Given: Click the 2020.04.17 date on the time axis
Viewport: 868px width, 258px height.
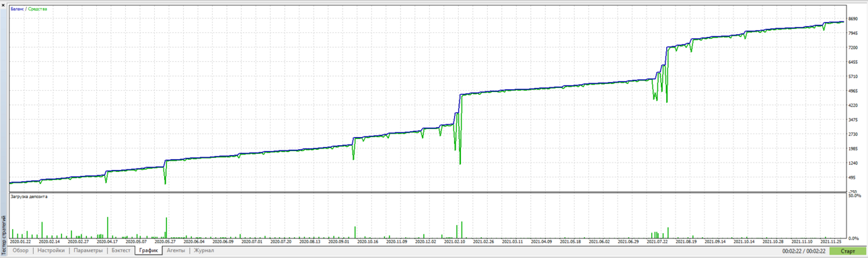Looking at the screenshot, I should point(107,242).
